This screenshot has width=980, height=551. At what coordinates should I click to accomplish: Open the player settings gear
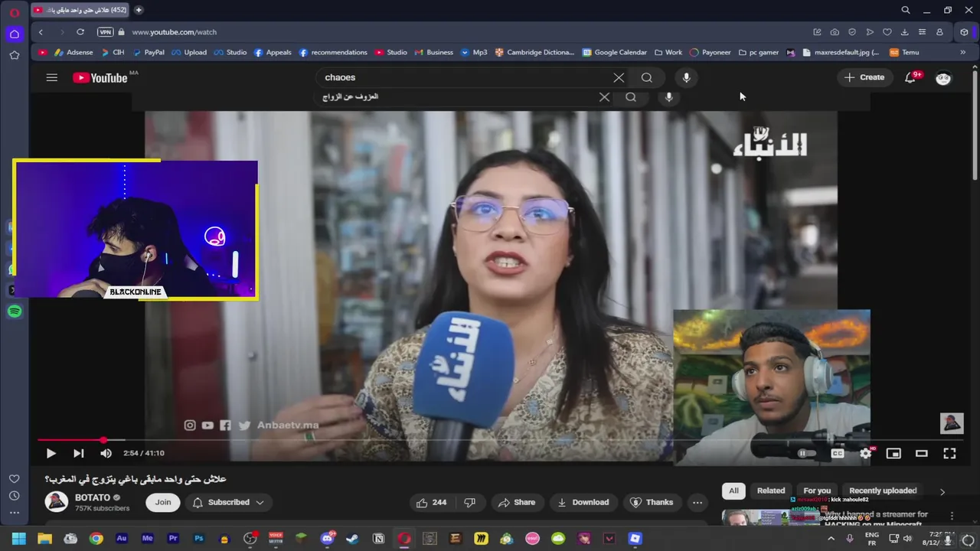[865, 453]
